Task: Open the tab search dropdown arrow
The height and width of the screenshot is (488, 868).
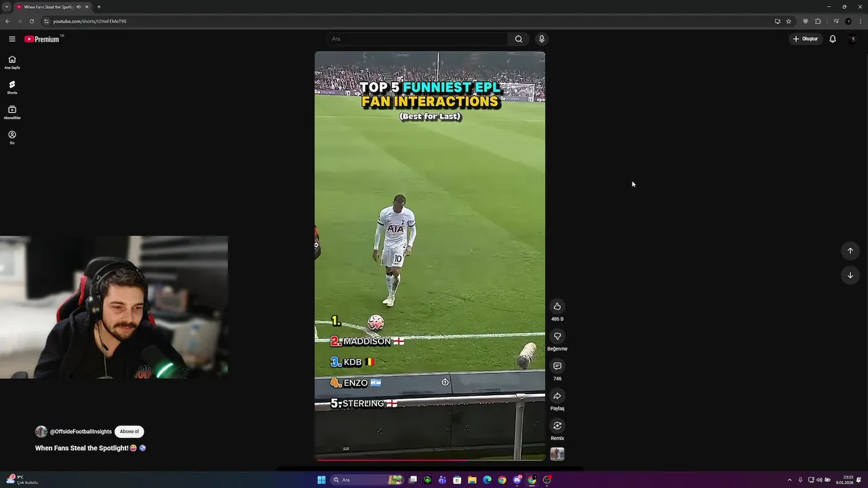Action: [x=7, y=7]
